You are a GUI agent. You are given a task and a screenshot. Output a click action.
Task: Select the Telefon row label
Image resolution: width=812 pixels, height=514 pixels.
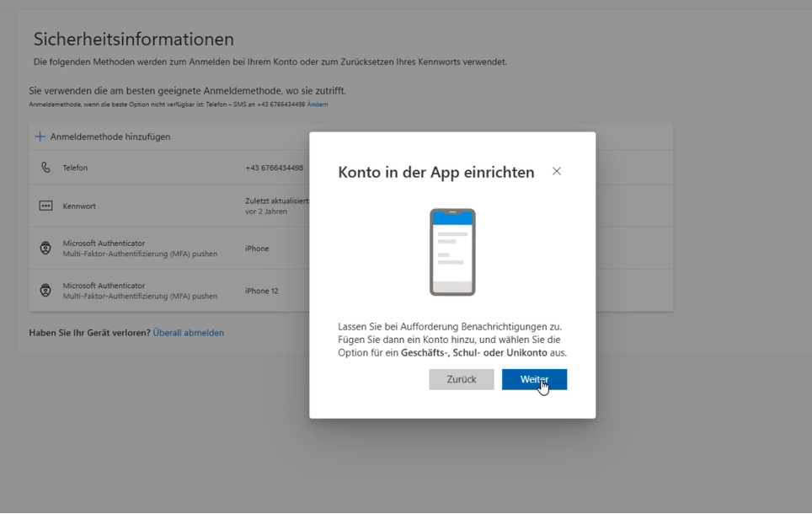(75, 168)
